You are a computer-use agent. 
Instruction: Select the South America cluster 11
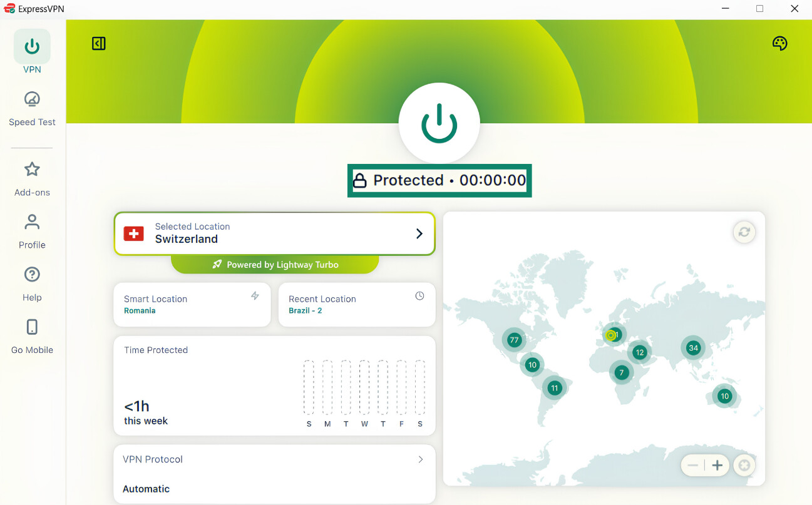tap(555, 388)
